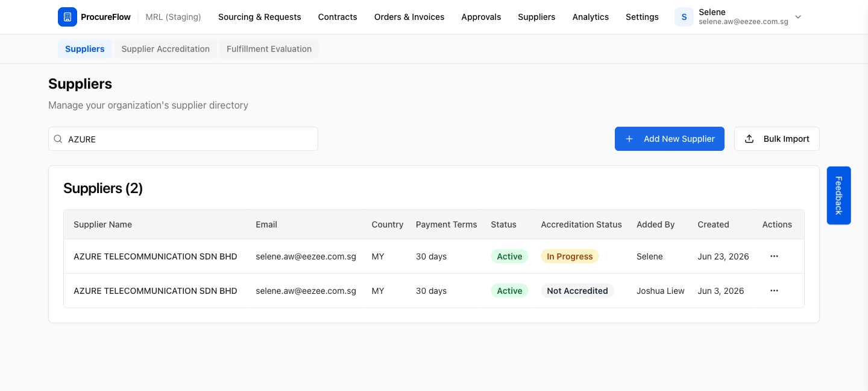Click the Status column header

coord(503,224)
